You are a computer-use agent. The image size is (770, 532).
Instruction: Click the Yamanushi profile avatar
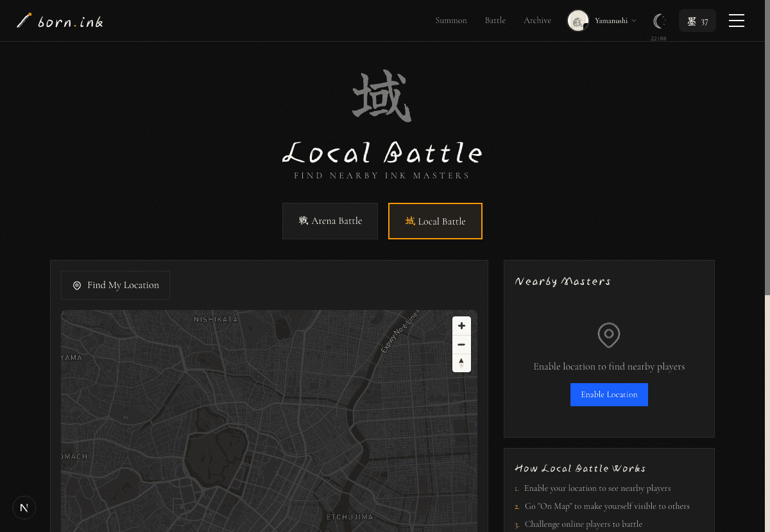tap(578, 21)
